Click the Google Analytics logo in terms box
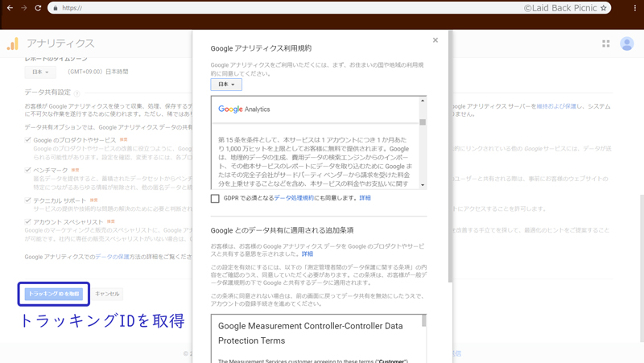The width and height of the screenshot is (644, 363). (244, 109)
